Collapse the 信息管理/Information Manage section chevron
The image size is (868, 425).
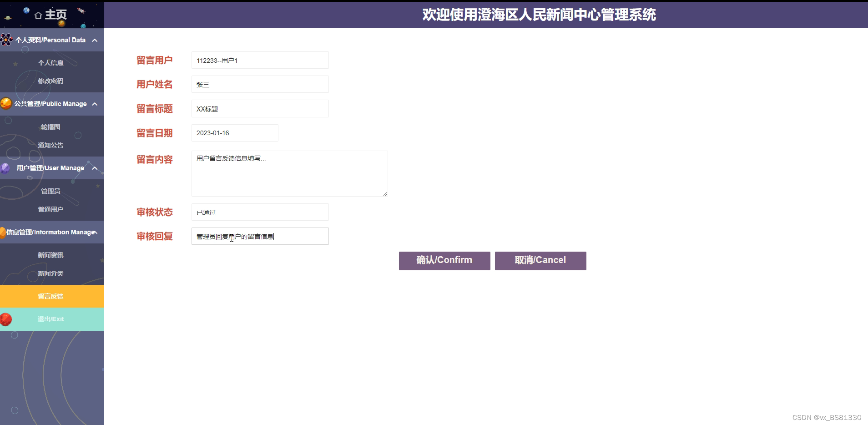(x=96, y=232)
